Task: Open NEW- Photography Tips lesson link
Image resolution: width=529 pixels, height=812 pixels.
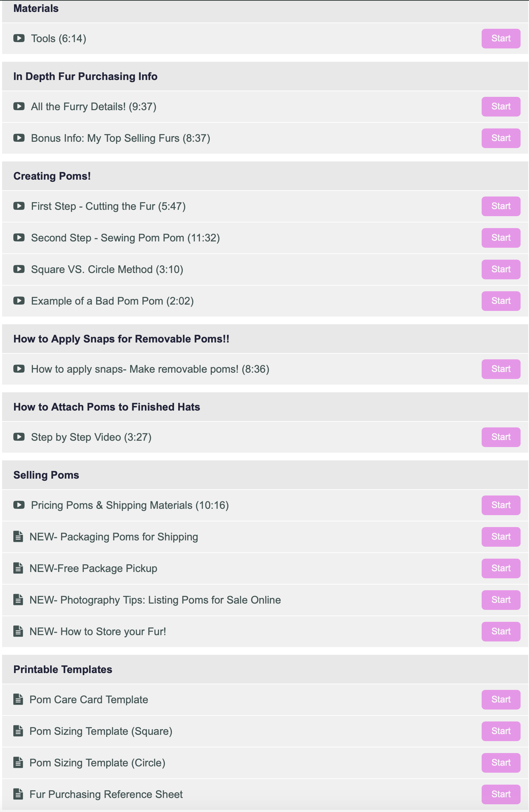Action: pyautogui.click(x=155, y=600)
